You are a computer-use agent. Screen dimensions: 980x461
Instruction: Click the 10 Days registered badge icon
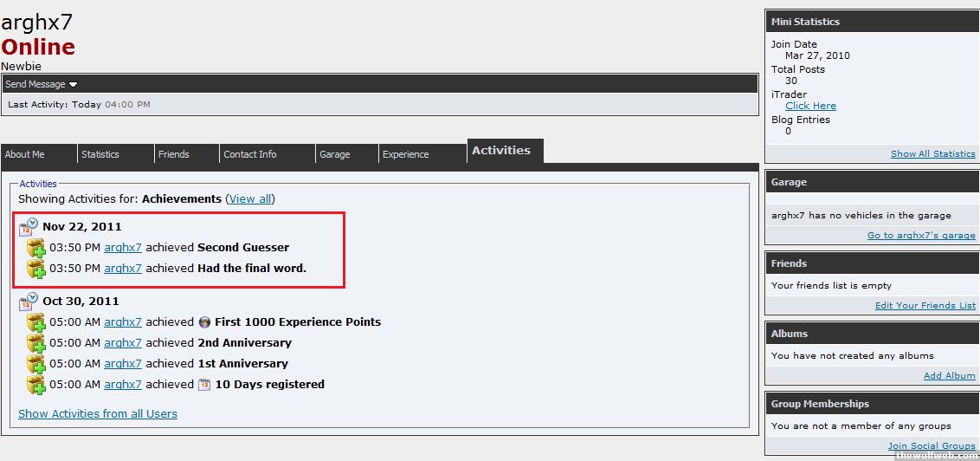(204, 384)
